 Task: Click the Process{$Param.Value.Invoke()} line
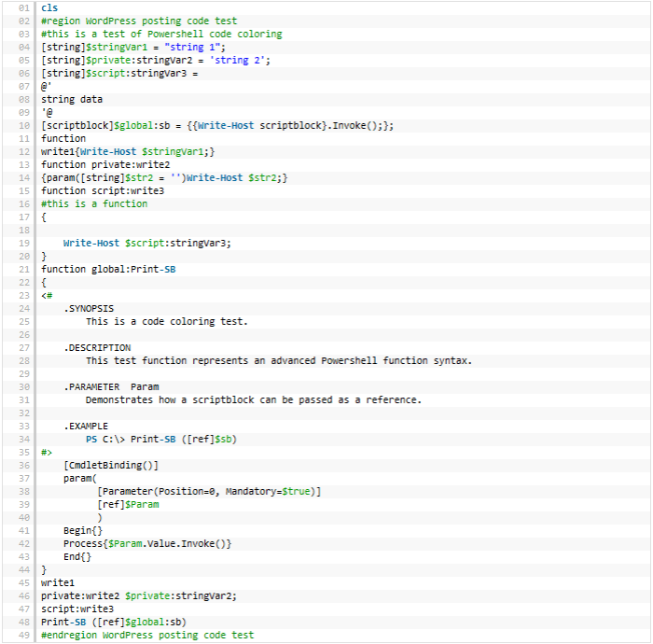(147, 543)
